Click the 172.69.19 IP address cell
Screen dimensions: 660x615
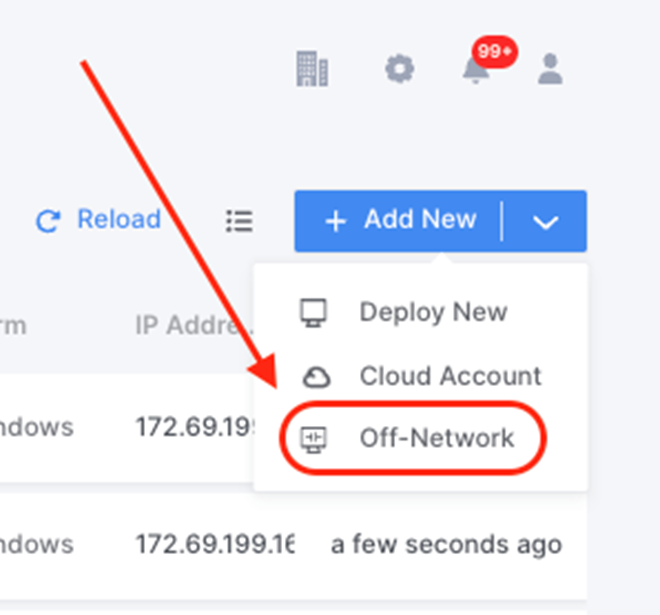pyautogui.click(x=195, y=427)
